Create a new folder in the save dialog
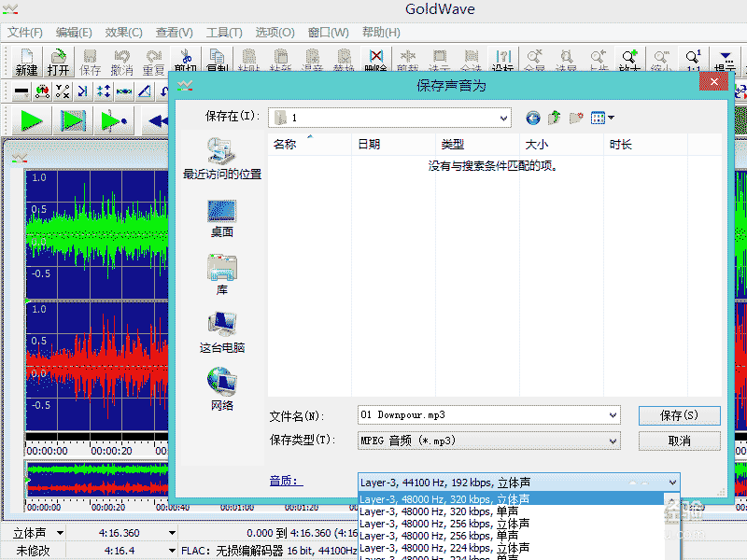747x560 pixels. point(575,118)
